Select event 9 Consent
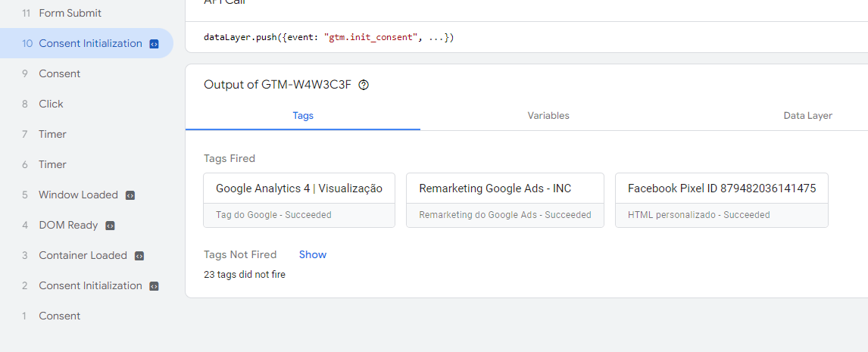 coord(86,73)
